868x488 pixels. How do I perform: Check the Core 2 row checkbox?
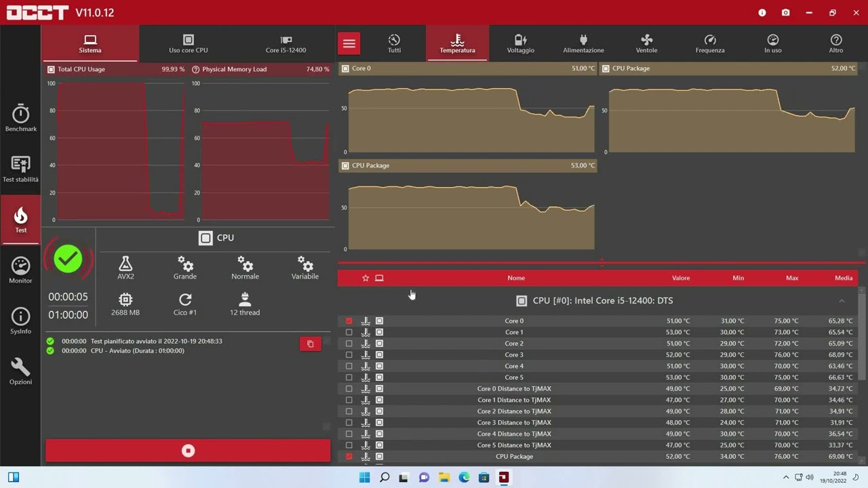[349, 344]
